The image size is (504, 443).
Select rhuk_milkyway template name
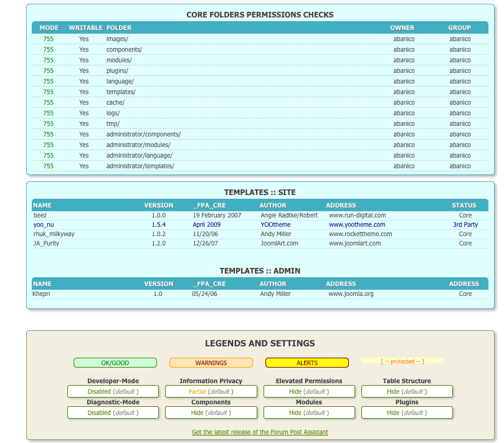pyautogui.click(x=54, y=234)
